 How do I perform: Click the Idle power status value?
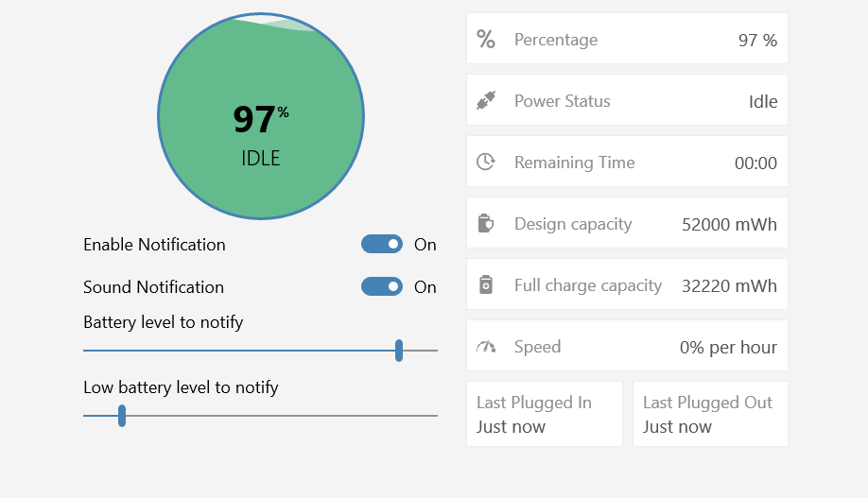point(763,102)
